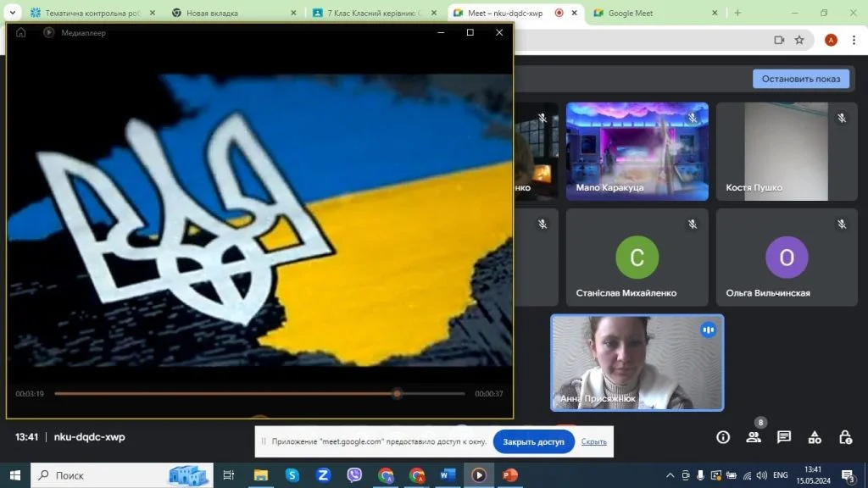Click the network Wi-Fi tray icon
Screen dimensions: 868x488
click(747, 475)
